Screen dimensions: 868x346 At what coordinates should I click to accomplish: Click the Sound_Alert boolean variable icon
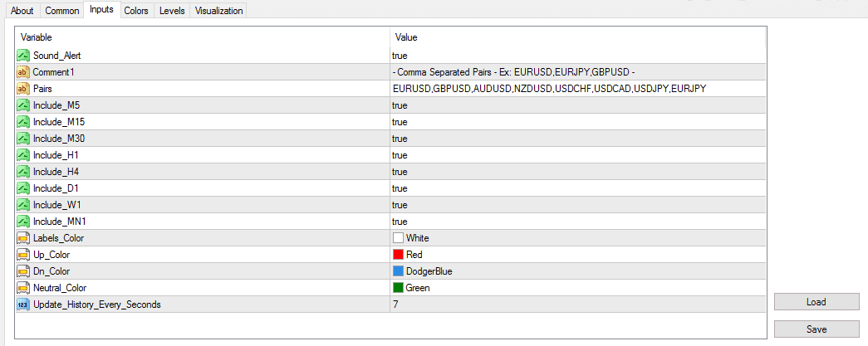coord(22,56)
